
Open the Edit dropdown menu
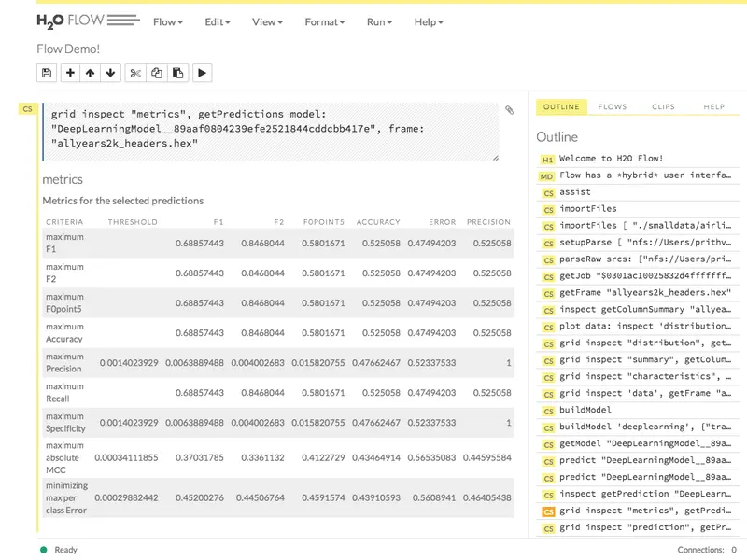pyautogui.click(x=218, y=21)
